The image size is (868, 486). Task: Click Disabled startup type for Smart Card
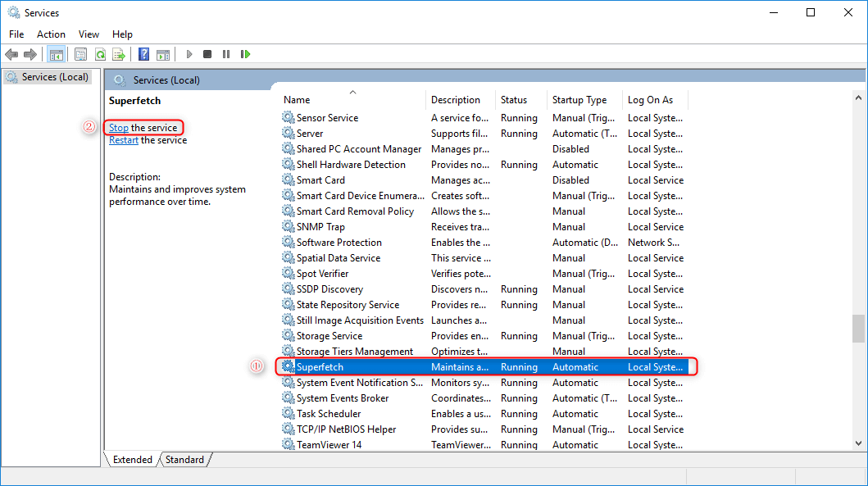tap(570, 180)
